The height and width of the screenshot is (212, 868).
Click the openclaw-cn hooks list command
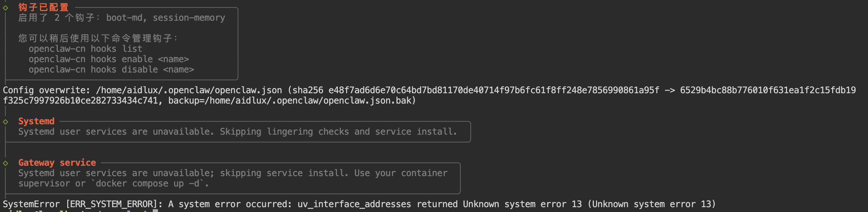coord(85,49)
